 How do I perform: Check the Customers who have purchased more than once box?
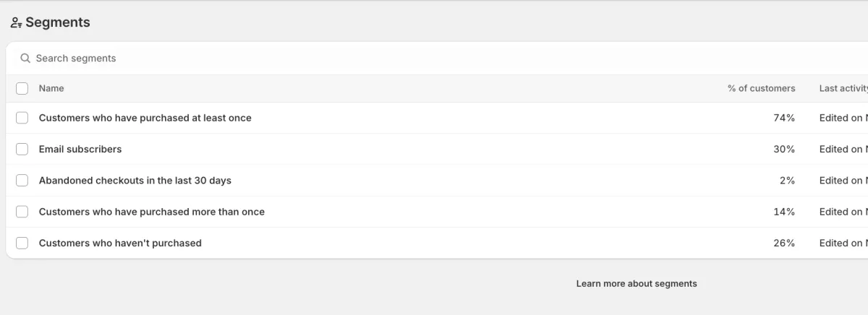pyautogui.click(x=22, y=212)
